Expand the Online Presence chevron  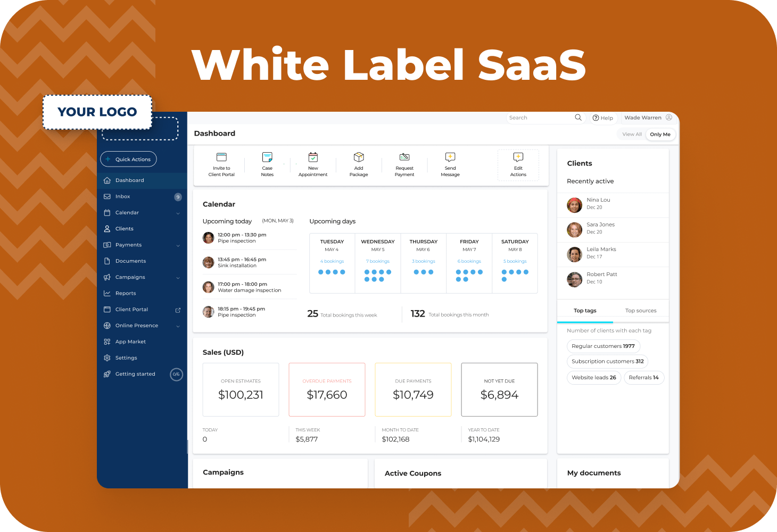(178, 326)
